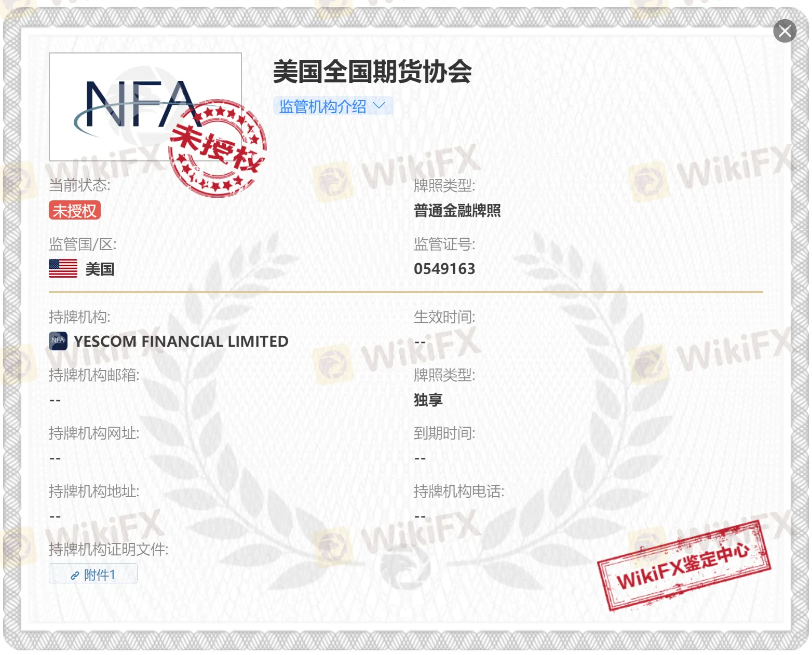
Task: Click the 普通金融牌照 license type label
Action: pos(457,211)
